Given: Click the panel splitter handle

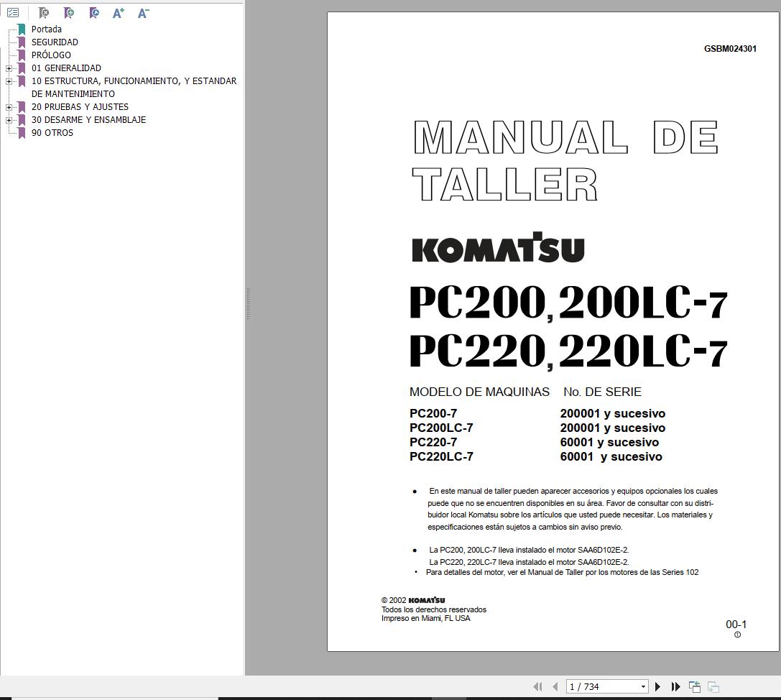Looking at the screenshot, I should 248,304.
